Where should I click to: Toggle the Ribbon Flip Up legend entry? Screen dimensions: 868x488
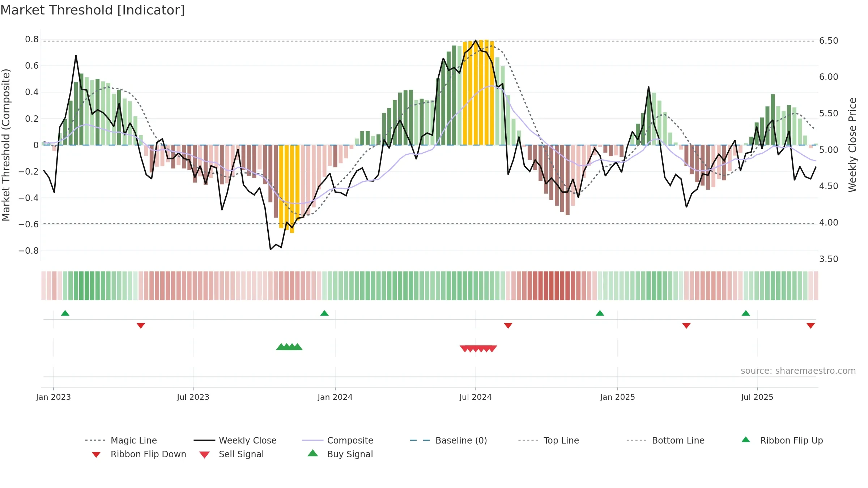[x=782, y=440]
